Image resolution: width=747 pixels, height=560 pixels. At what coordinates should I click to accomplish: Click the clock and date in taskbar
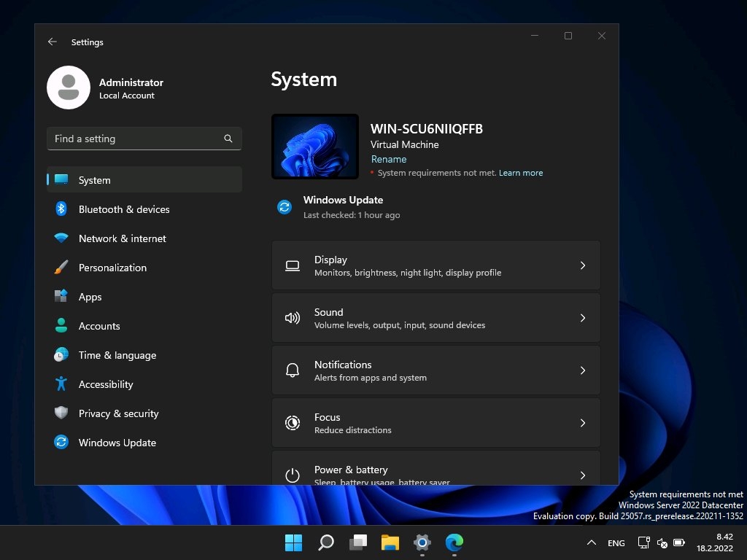point(715,542)
